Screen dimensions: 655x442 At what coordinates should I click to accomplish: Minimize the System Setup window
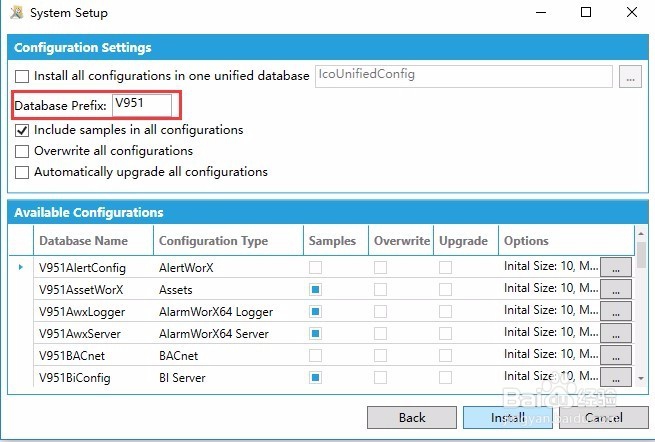[541, 12]
